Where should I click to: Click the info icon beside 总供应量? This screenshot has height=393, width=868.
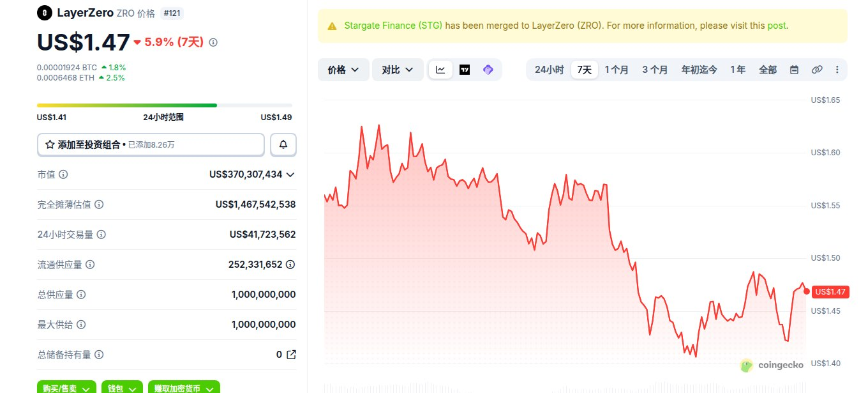[81, 295]
